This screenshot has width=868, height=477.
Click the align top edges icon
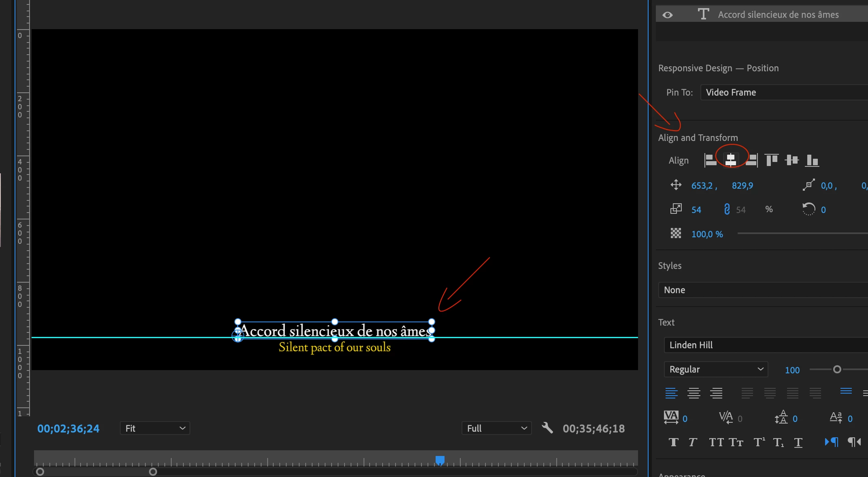coord(772,160)
